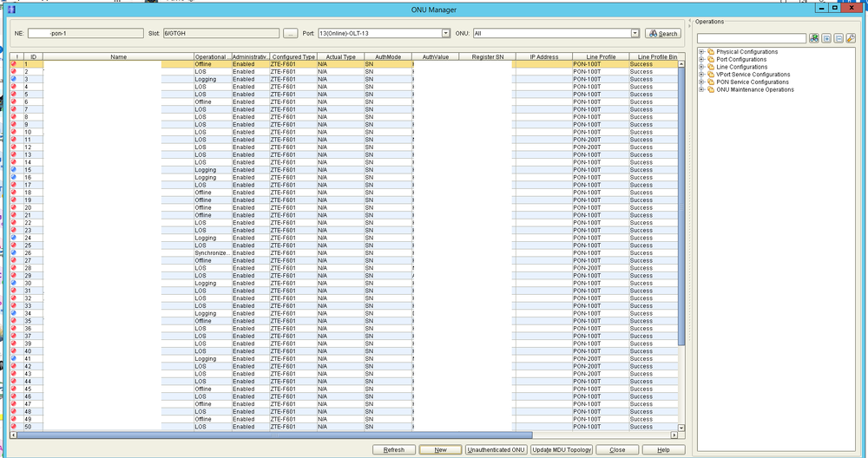Click the Port Configurations folder icon

(711, 59)
